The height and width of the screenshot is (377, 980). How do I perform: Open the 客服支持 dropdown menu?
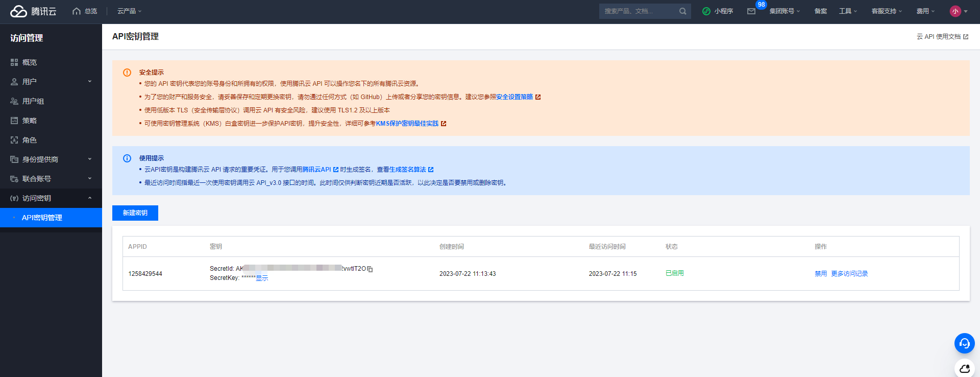click(x=887, y=11)
